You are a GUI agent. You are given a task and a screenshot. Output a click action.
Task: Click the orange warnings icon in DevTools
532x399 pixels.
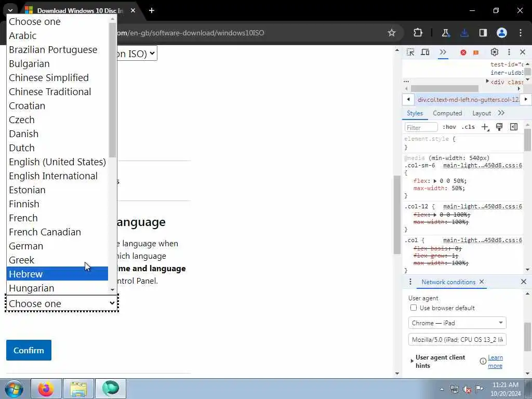point(476,52)
